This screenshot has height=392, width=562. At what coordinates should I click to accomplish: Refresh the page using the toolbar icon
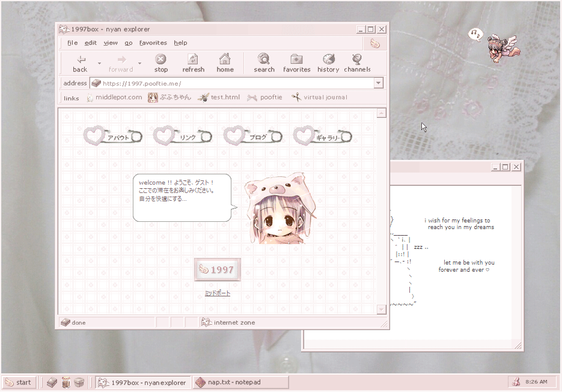pos(193,60)
